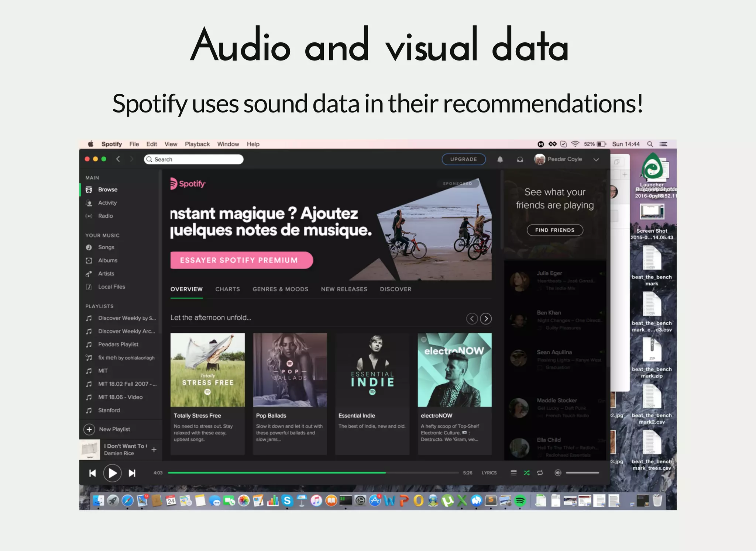Open Local Files in the sidebar
Image resolution: width=756 pixels, height=551 pixels.
(111, 287)
